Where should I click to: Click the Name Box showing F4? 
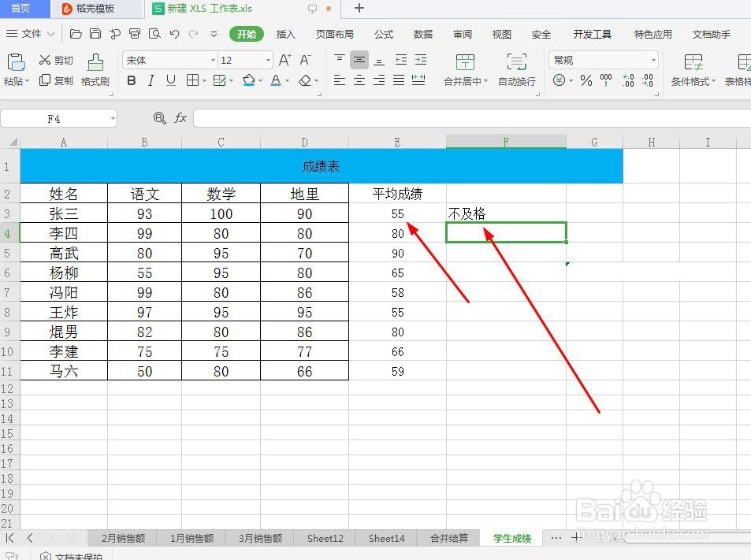[x=52, y=117]
